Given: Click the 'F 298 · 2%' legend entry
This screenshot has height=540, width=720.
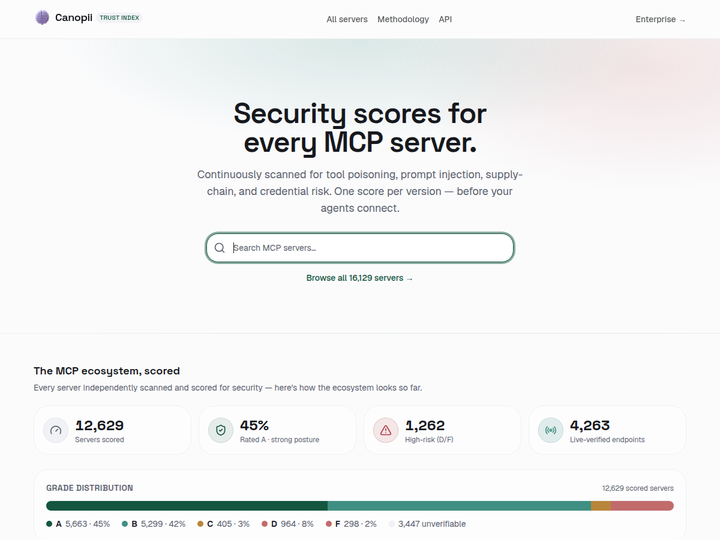Looking at the screenshot, I should pyautogui.click(x=351, y=524).
